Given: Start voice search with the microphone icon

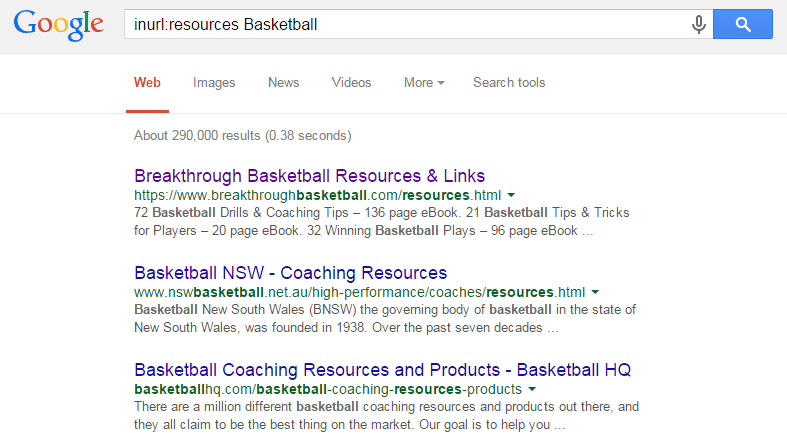Looking at the screenshot, I should tap(698, 24).
